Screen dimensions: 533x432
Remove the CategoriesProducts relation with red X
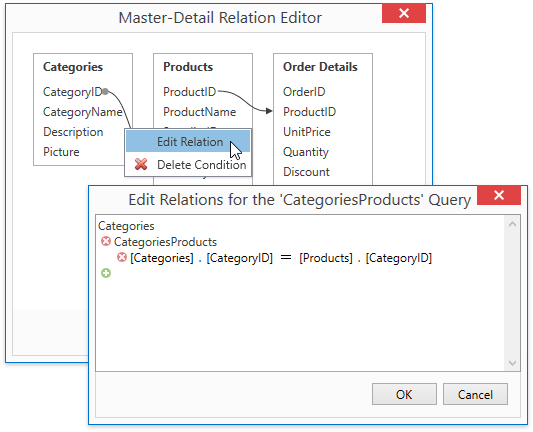[106, 242]
